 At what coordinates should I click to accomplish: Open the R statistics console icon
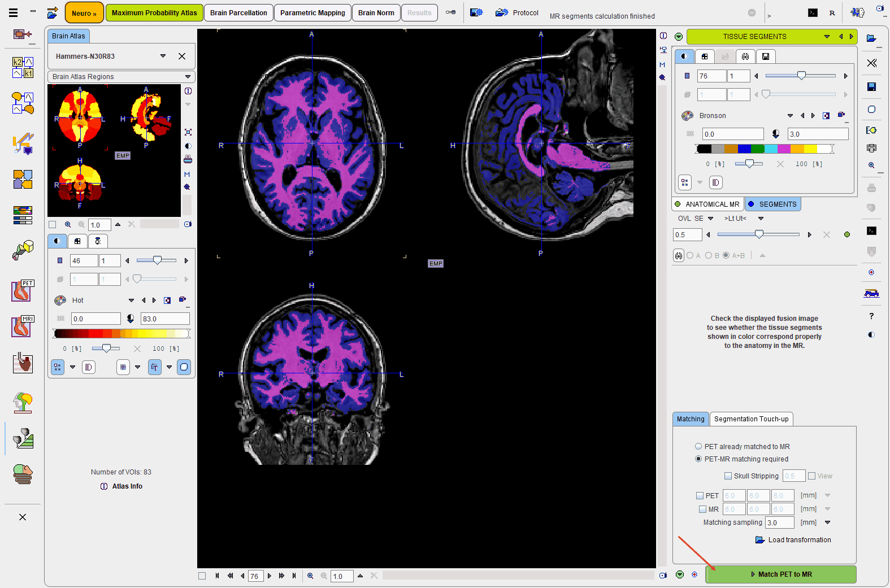tap(832, 12)
